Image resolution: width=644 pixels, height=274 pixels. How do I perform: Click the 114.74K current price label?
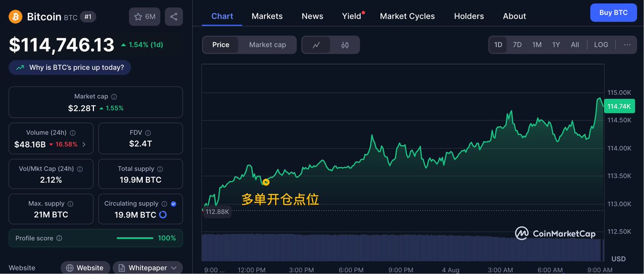point(619,106)
